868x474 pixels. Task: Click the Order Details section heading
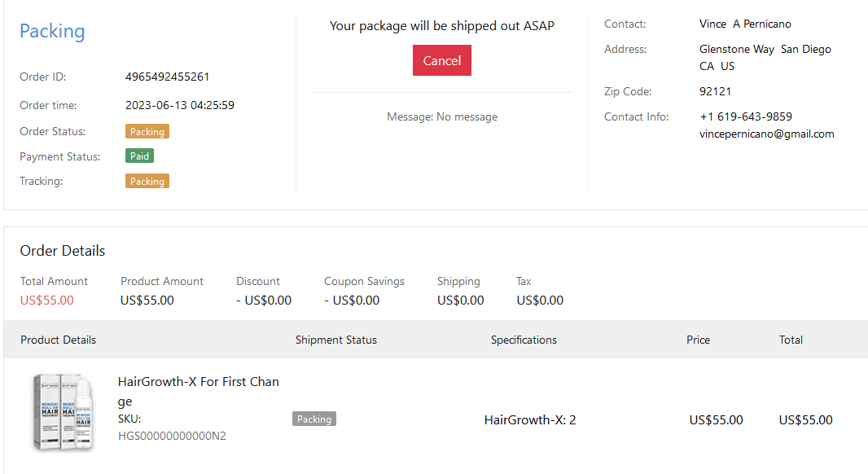tap(63, 251)
